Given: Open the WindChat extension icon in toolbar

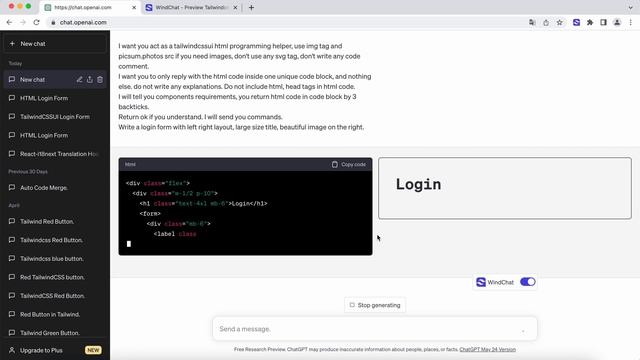Looking at the screenshot, I should click(576, 22).
